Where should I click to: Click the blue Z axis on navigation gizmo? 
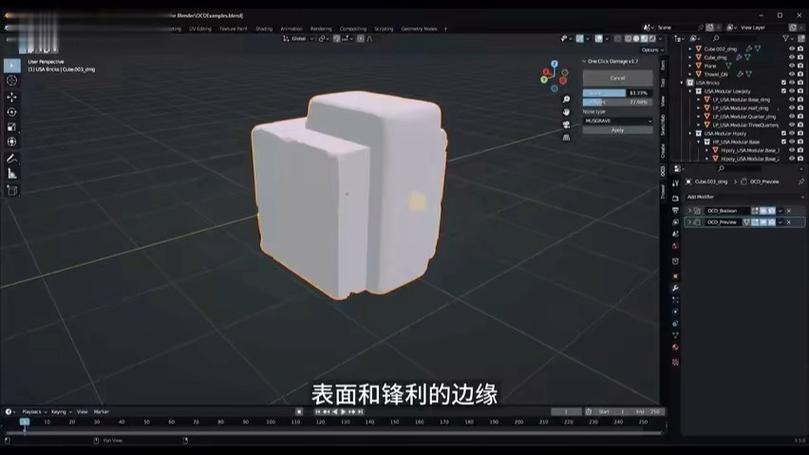pyautogui.click(x=554, y=64)
